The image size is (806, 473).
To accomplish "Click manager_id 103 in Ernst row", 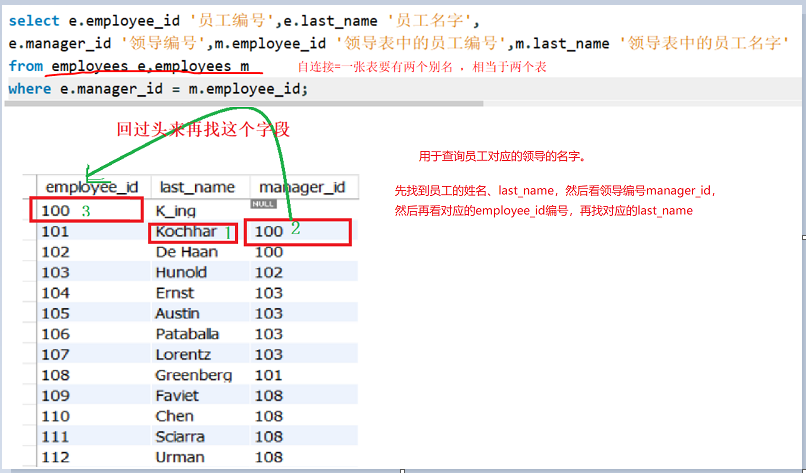I will (304, 293).
